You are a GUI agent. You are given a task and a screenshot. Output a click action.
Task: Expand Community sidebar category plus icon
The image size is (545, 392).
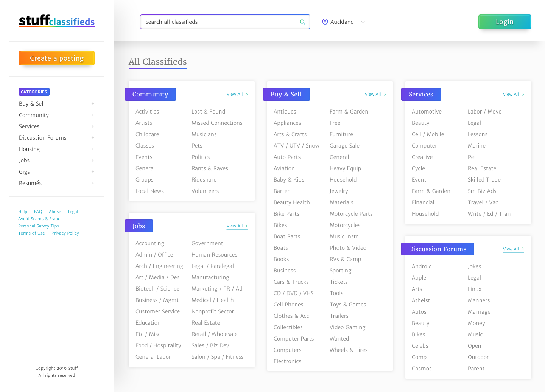92,115
